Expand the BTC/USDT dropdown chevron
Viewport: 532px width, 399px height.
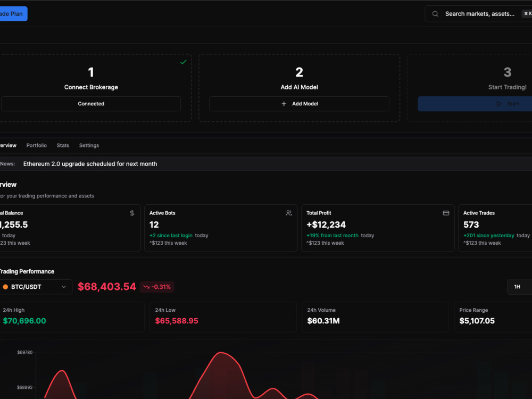tap(64, 287)
